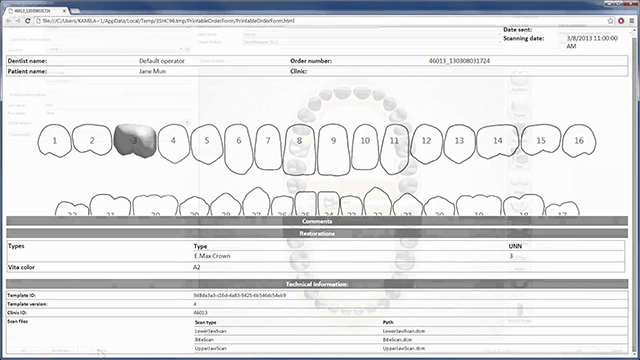Image resolution: width=640 pixels, height=360 pixels.
Task: Switch to the 46013_130308031724 tab
Action: pyautogui.click(x=36, y=11)
